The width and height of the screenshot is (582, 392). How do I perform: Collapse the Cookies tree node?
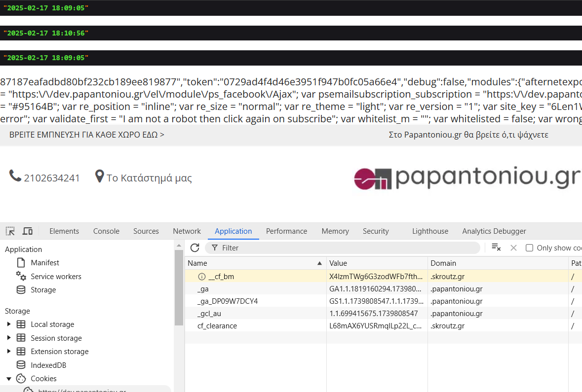9,379
